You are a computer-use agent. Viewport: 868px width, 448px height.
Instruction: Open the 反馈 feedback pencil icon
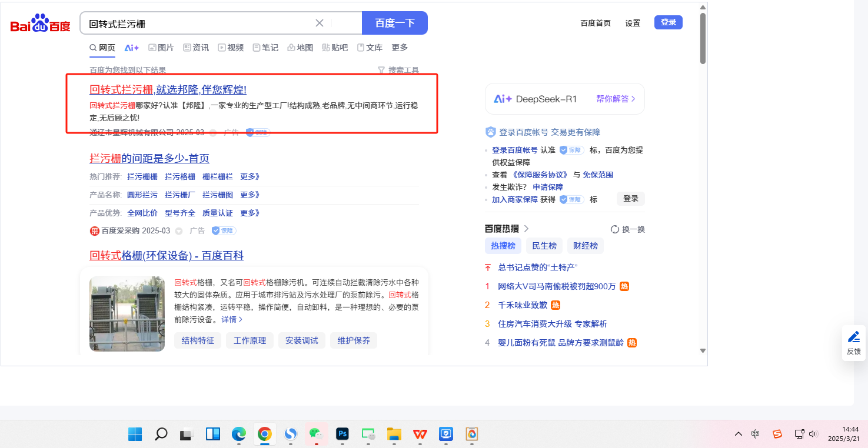[853, 337]
